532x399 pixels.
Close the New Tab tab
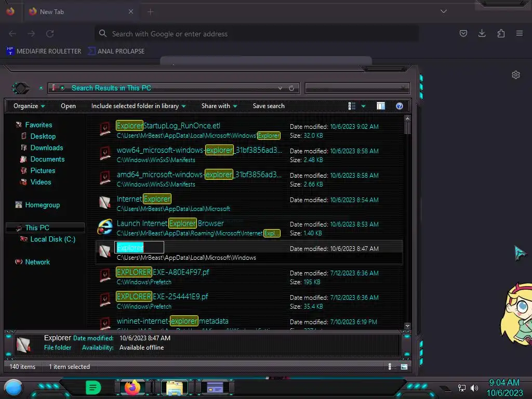click(x=131, y=11)
